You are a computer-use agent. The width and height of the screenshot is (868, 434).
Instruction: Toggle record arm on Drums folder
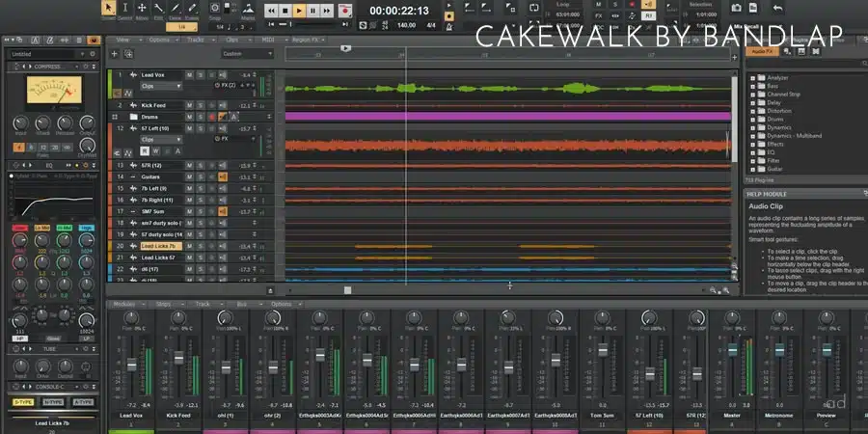click(211, 117)
